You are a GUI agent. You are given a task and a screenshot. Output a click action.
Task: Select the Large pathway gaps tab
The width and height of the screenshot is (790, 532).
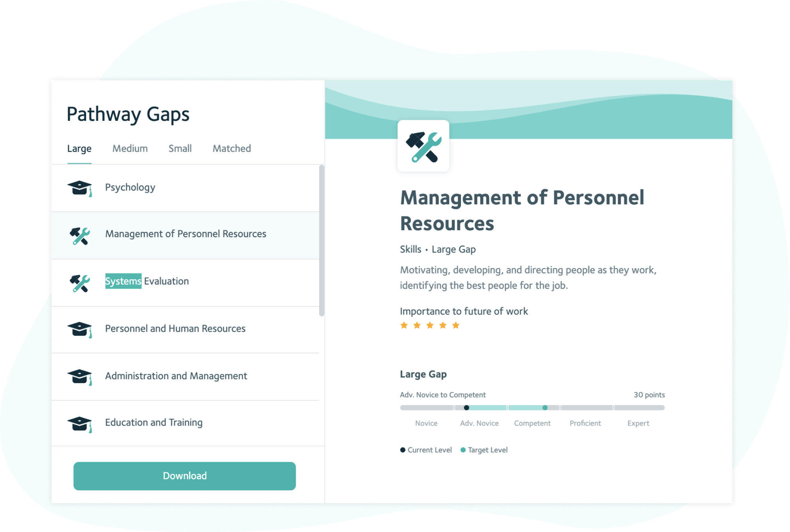[79, 148]
